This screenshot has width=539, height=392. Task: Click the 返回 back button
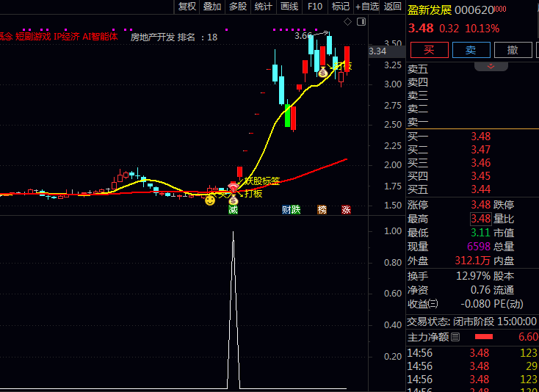pos(393,7)
